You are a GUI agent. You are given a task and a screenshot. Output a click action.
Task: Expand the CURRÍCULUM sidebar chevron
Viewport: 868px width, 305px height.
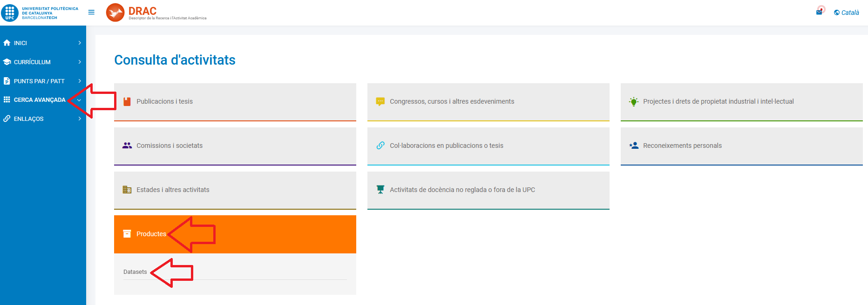click(80, 62)
